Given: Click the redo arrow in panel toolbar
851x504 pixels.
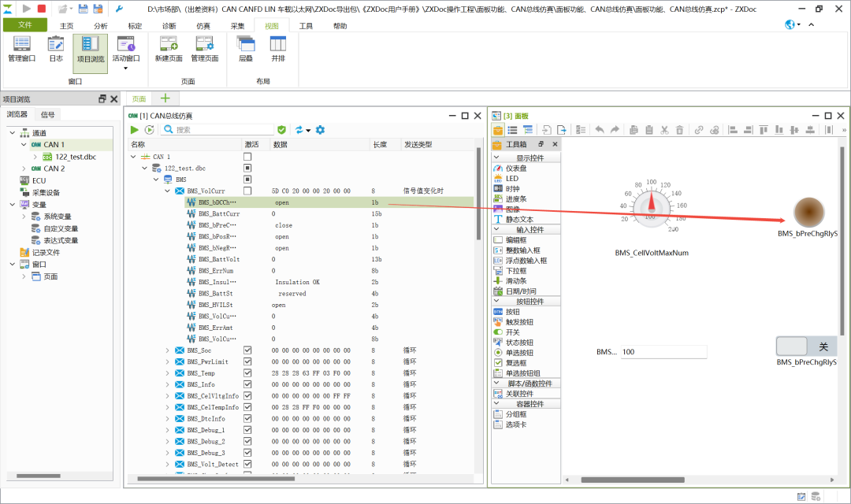Looking at the screenshot, I should pos(615,130).
